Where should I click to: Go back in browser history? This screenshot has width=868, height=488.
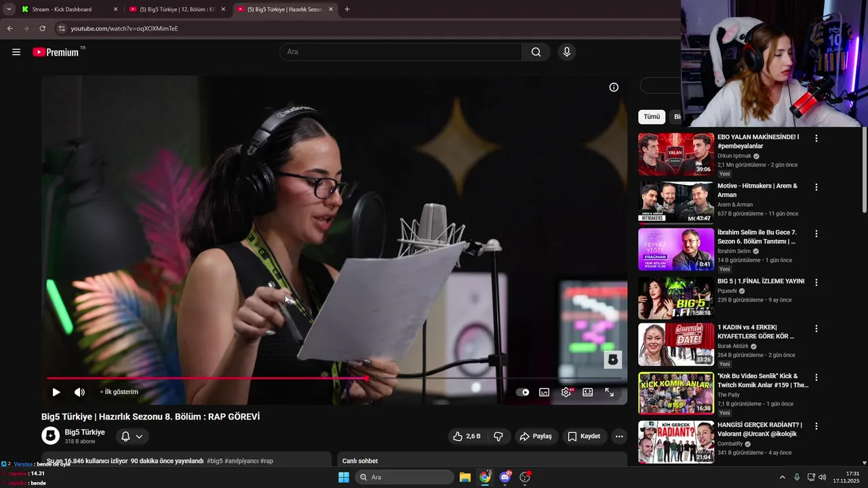[x=9, y=28]
